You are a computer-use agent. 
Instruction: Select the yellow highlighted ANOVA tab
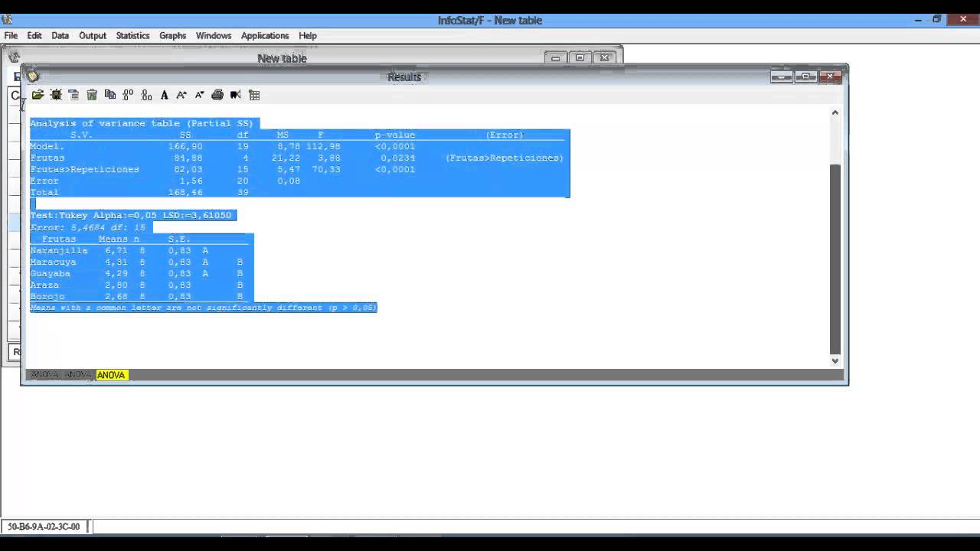tap(111, 375)
